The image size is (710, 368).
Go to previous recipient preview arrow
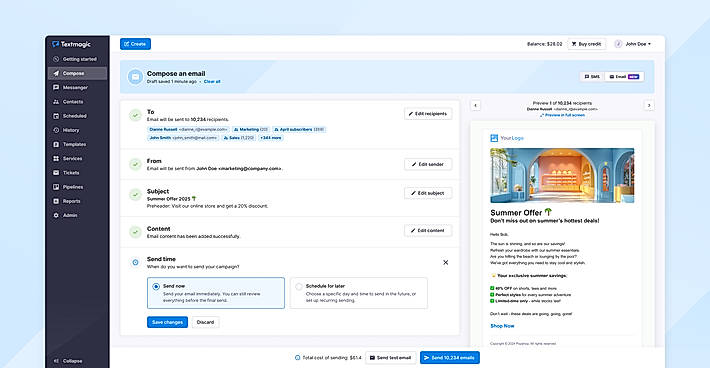pos(475,105)
